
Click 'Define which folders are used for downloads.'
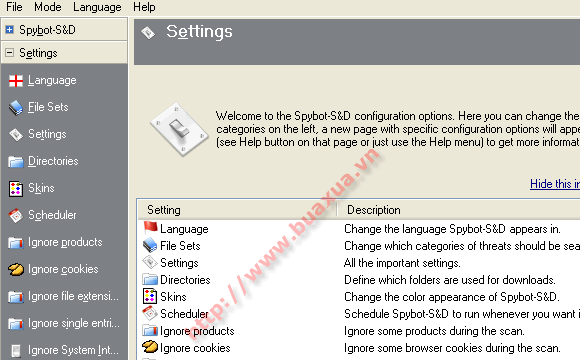click(x=450, y=280)
